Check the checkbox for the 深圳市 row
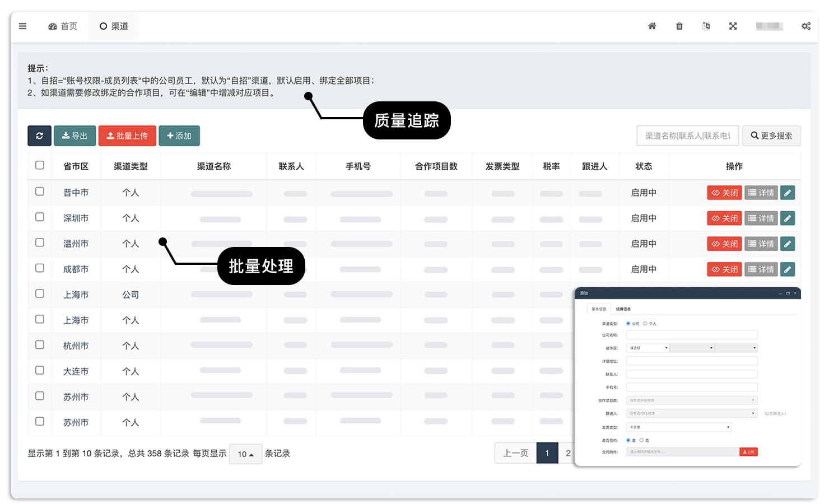The image size is (829, 504). click(x=40, y=217)
